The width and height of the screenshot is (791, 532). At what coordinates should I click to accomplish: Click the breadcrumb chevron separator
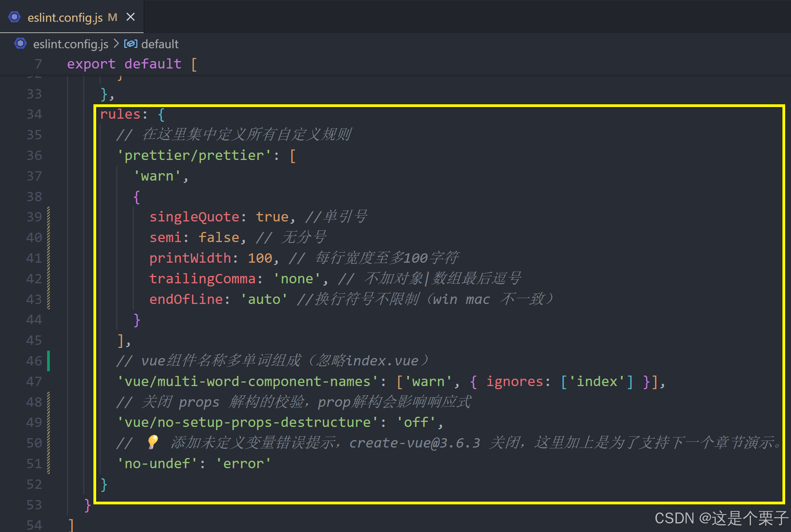[116, 44]
